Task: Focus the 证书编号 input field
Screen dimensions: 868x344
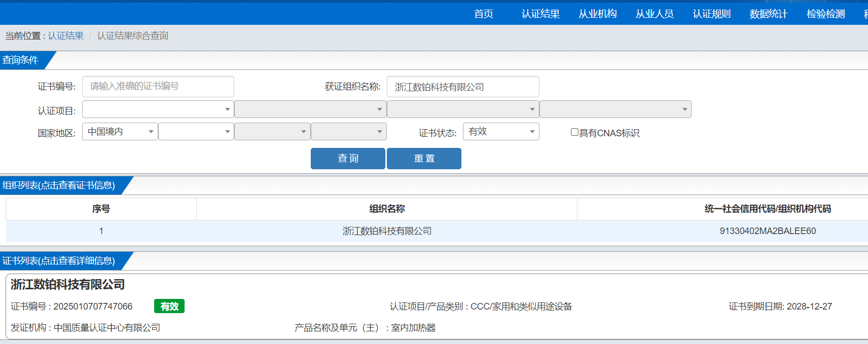Action: (158, 87)
